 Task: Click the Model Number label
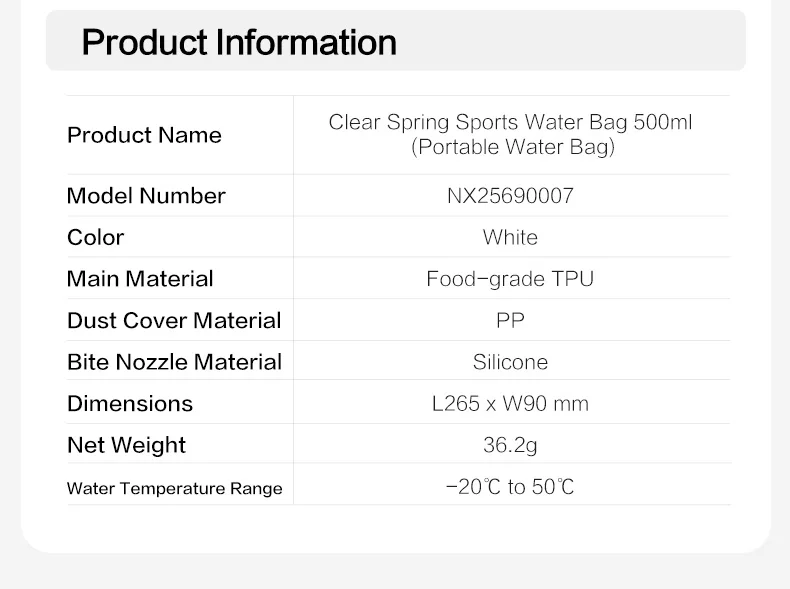tap(146, 196)
